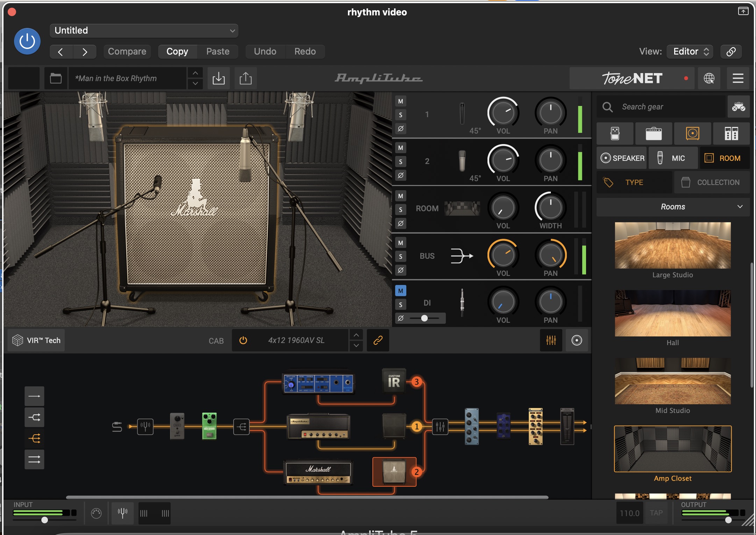Click the OUTPUT level slider handle
This screenshot has width=756, height=535.
pos(728,520)
